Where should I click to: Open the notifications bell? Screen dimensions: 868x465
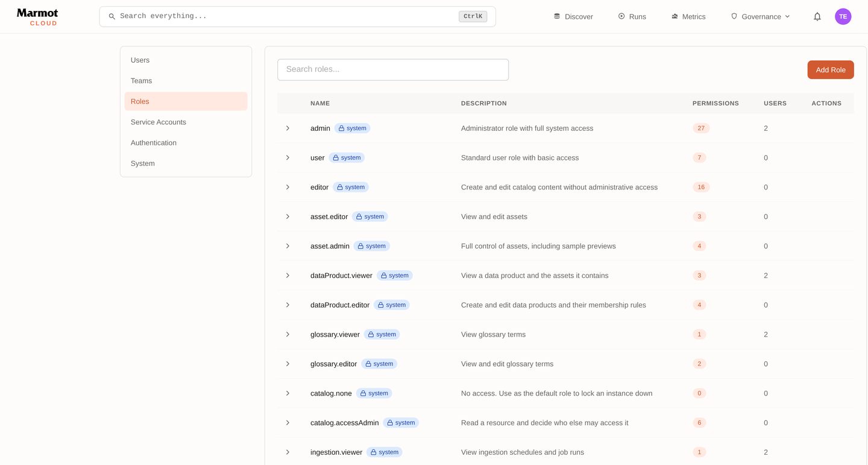(x=817, y=17)
